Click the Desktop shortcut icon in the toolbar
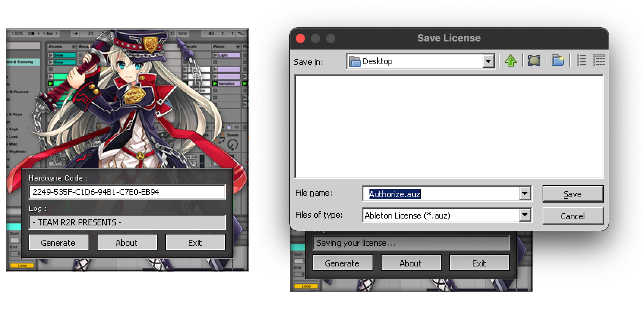Viewport: 644px width, 317px height. 534,61
